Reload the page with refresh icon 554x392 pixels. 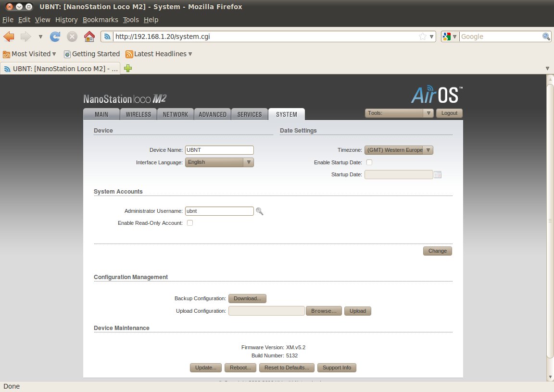55,37
